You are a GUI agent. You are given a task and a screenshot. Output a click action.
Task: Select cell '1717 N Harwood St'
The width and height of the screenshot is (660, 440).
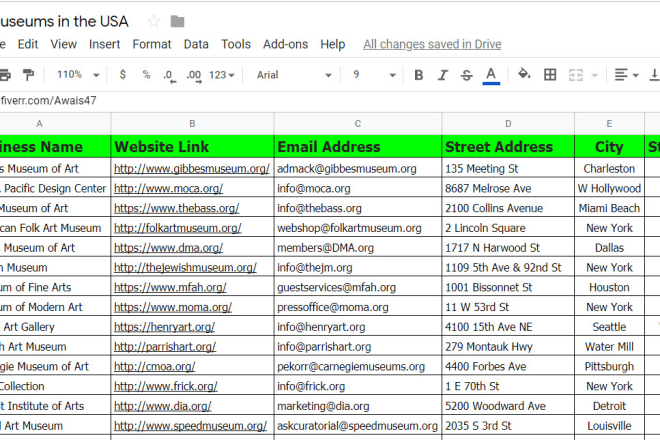pyautogui.click(x=508, y=248)
